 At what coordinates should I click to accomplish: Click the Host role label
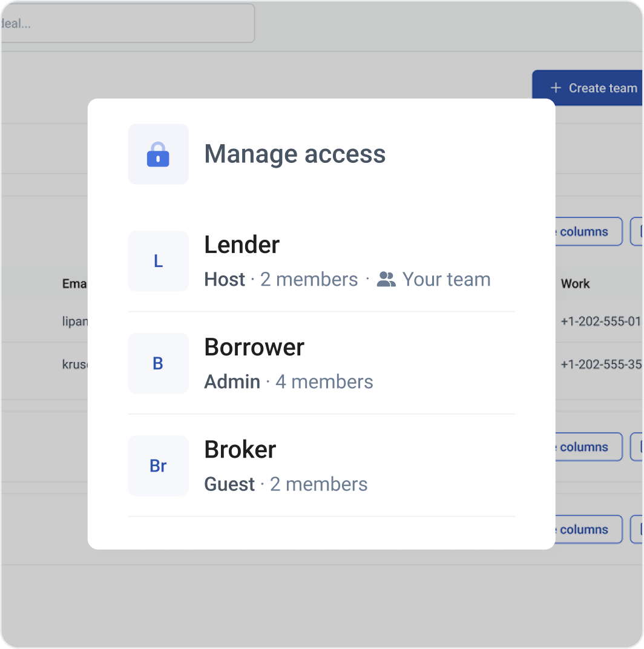pyautogui.click(x=225, y=279)
